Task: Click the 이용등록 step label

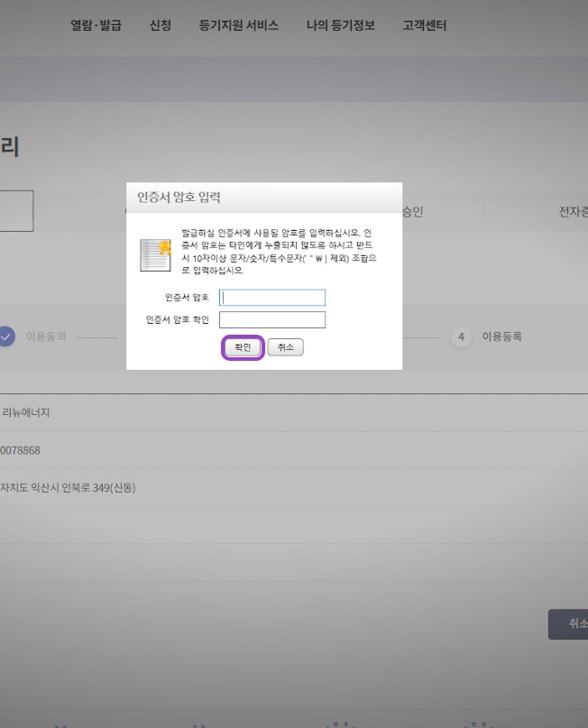Action: point(501,336)
